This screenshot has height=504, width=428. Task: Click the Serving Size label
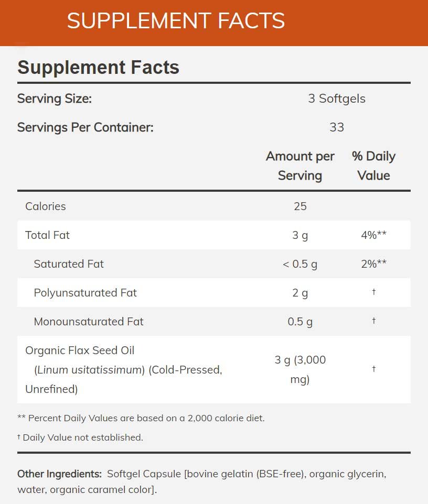55,98
